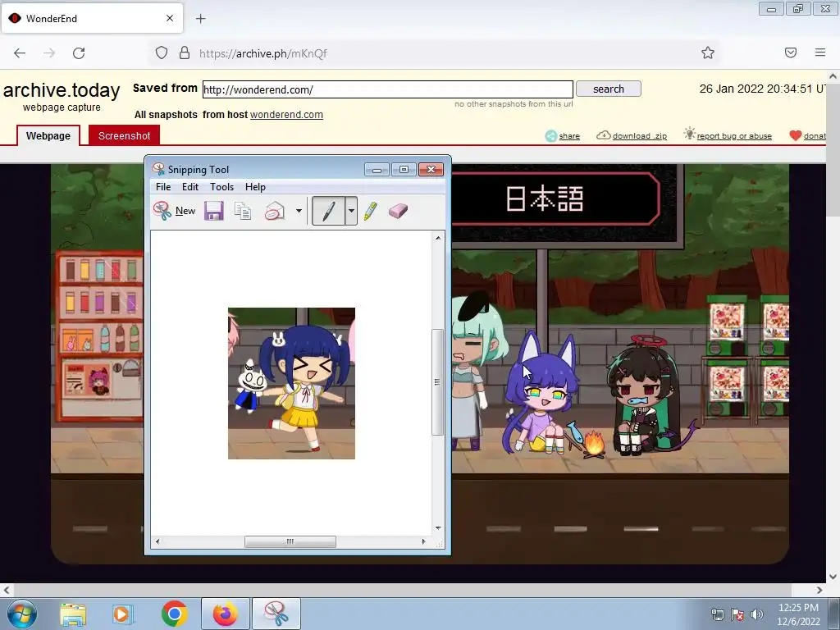The image size is (840, 630).
Task: Click the volume speaker tray icon
Action: (757, 614)
